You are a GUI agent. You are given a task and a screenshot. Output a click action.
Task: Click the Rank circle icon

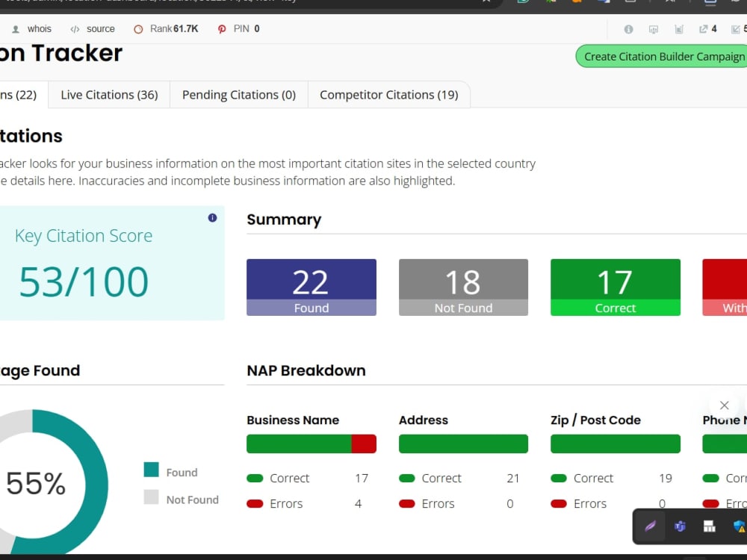(138, 29)
